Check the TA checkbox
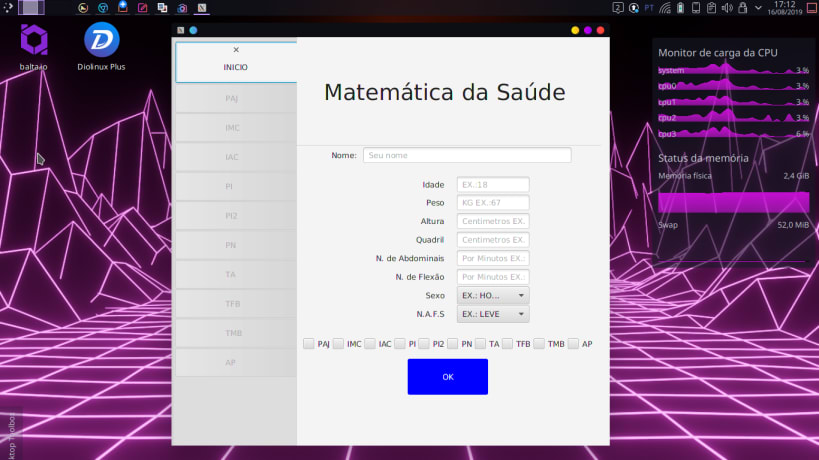The image size is (819, 460). click(481, 344)
